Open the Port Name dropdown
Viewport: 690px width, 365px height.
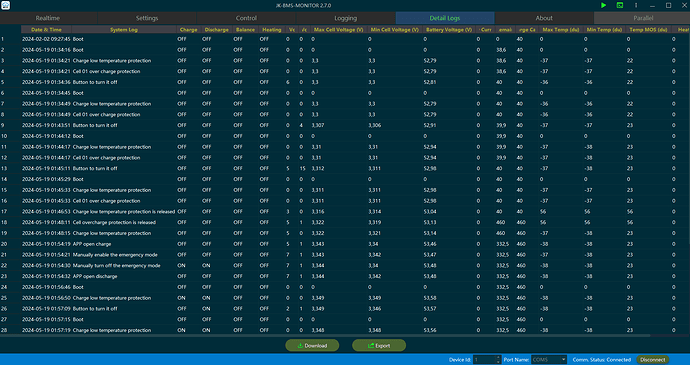tap(549, 359)
